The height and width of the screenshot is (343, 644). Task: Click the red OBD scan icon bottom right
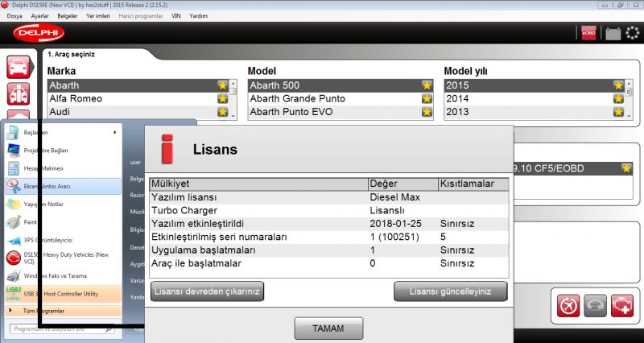tap(568, 306)
